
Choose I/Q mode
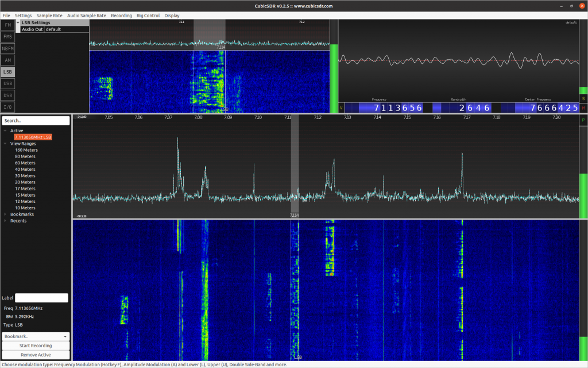tap(7, 107)
